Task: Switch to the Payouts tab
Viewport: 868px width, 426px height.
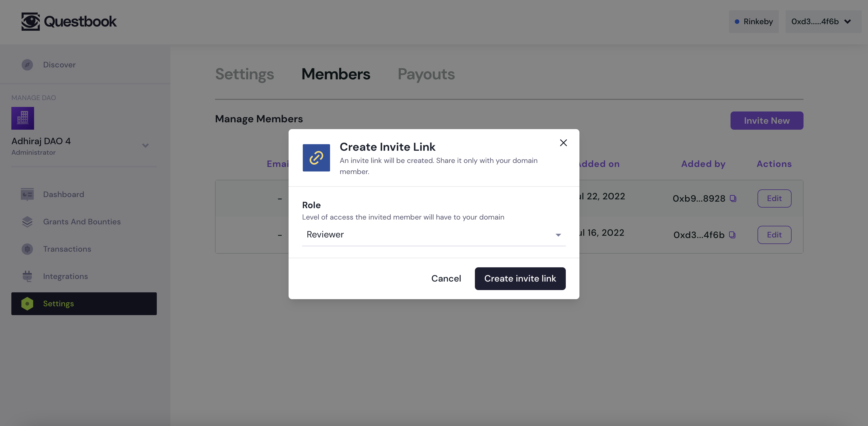Action: pos(426,74)
